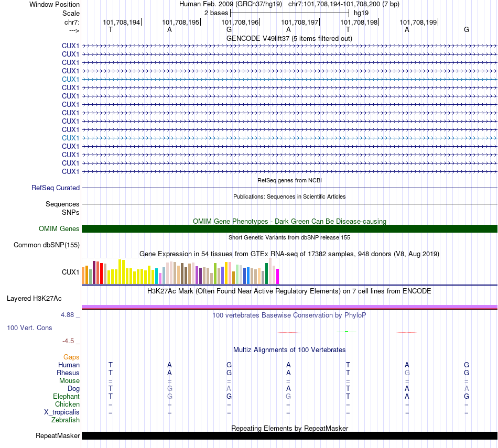498x448 pixels.
Task: Click the Mouse alignment row label
Action: point(69,381)
